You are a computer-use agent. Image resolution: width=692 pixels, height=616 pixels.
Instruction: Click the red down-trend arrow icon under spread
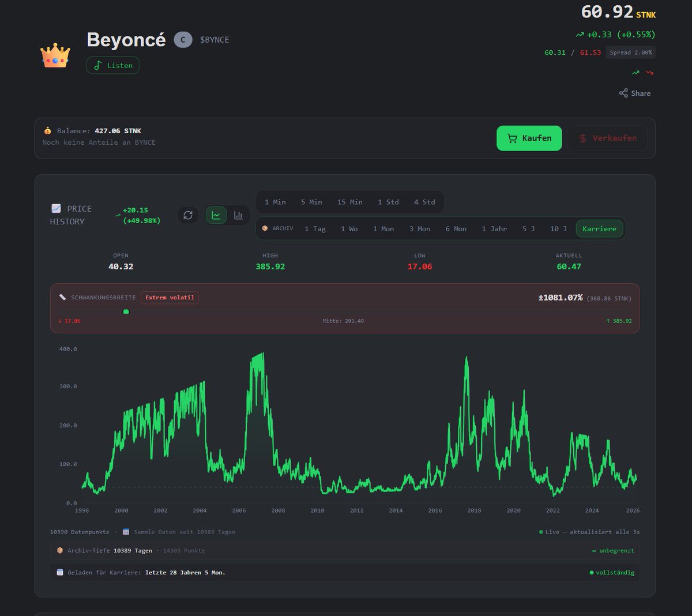pyautogui.click(x=650, y=73)
